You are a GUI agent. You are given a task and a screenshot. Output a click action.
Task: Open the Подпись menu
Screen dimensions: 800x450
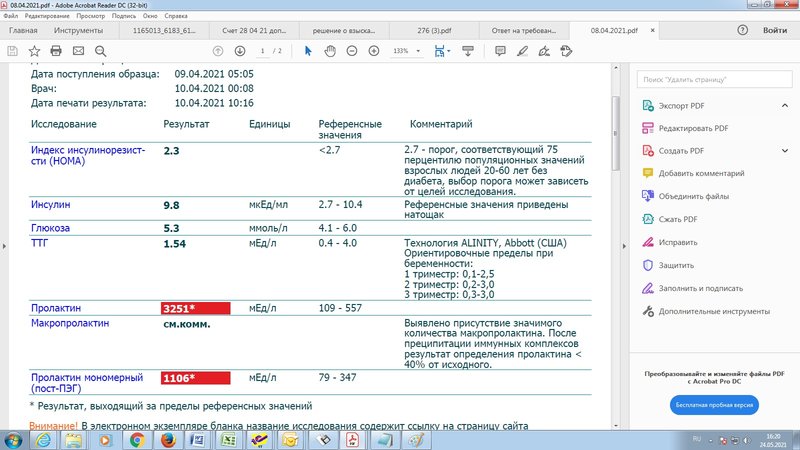124,16
